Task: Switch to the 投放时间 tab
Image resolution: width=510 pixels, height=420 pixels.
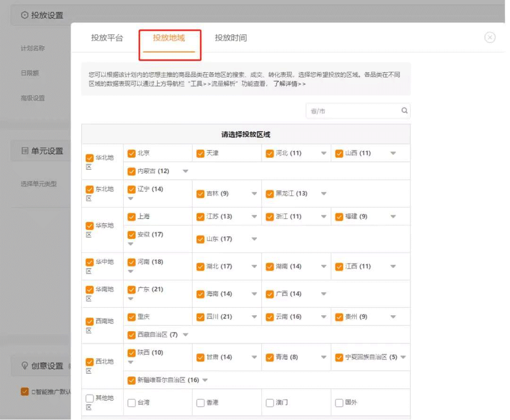Action: click(230, 38)
